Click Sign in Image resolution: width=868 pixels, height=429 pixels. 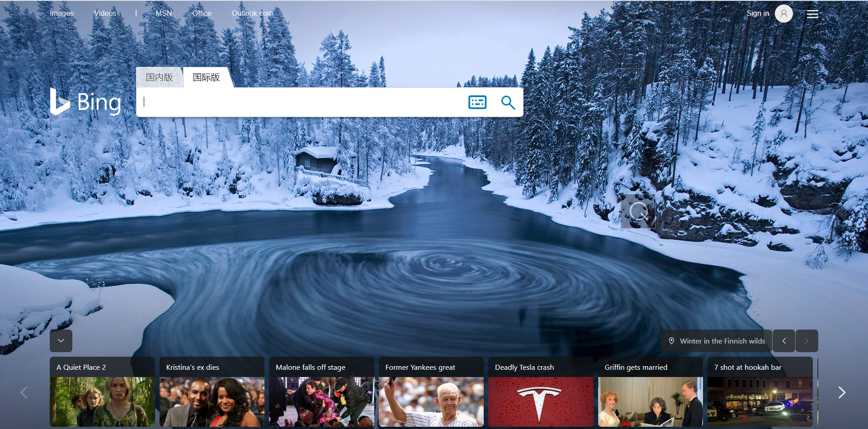point(758,14)
